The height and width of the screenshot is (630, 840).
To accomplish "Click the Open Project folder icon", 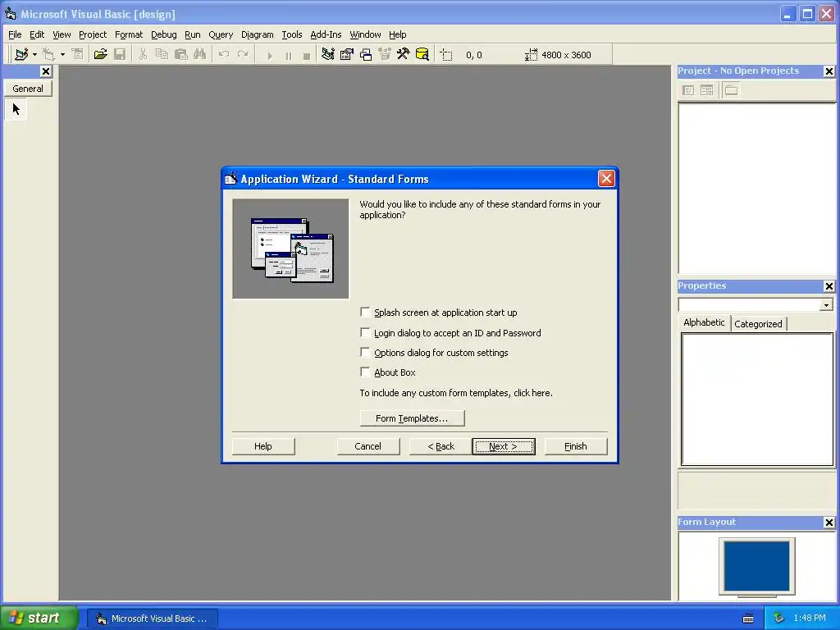I will pyautogui.click(x=100, y=55).
